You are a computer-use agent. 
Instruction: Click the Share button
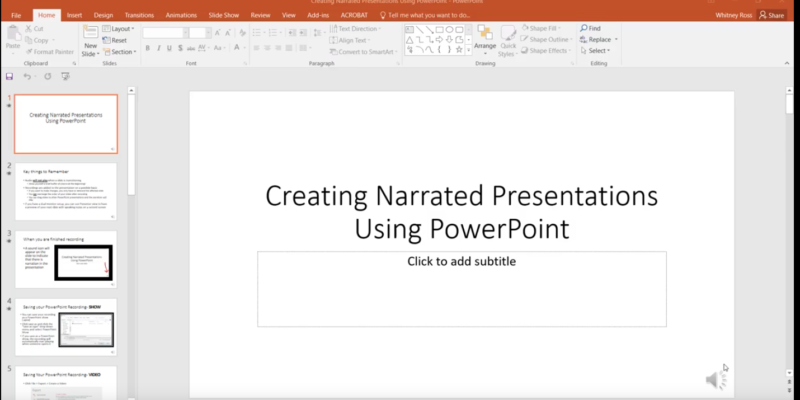[771, 16]
